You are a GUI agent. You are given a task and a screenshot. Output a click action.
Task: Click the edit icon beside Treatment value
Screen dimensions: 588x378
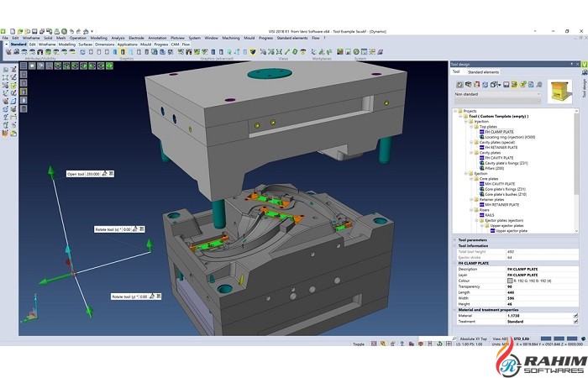575,322
